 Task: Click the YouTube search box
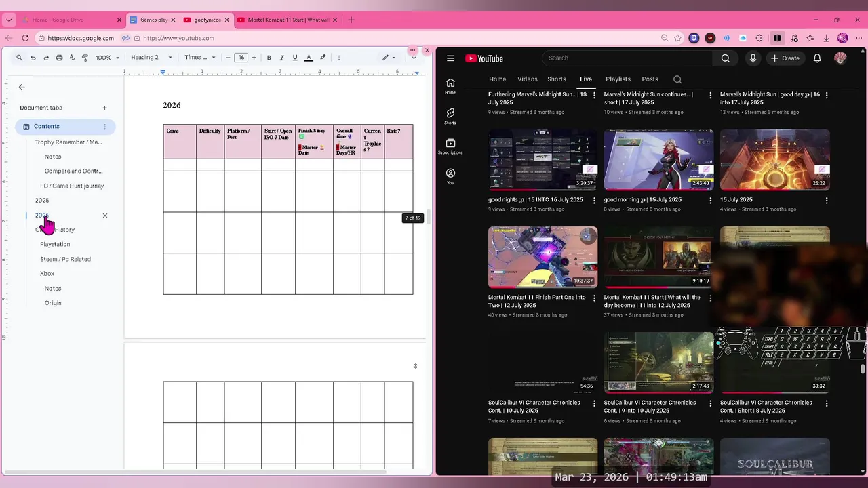click(628, 58)
